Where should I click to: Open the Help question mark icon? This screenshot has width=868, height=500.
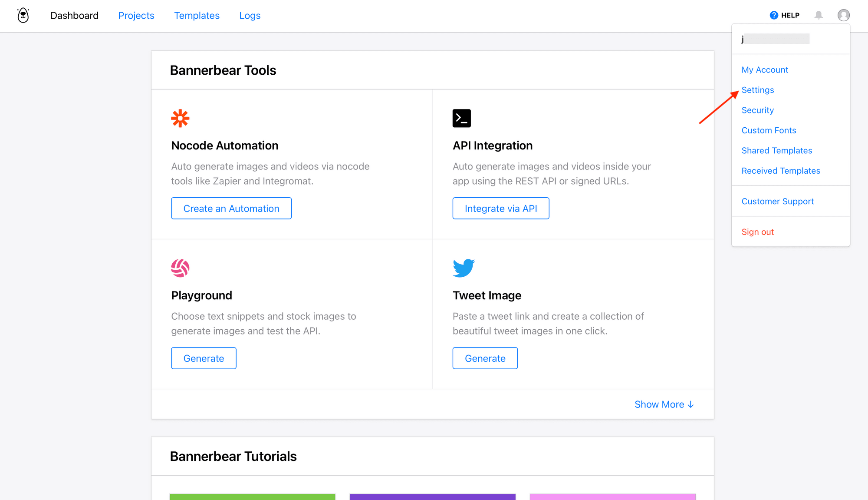pyautogui.click(x=774, y=15)
